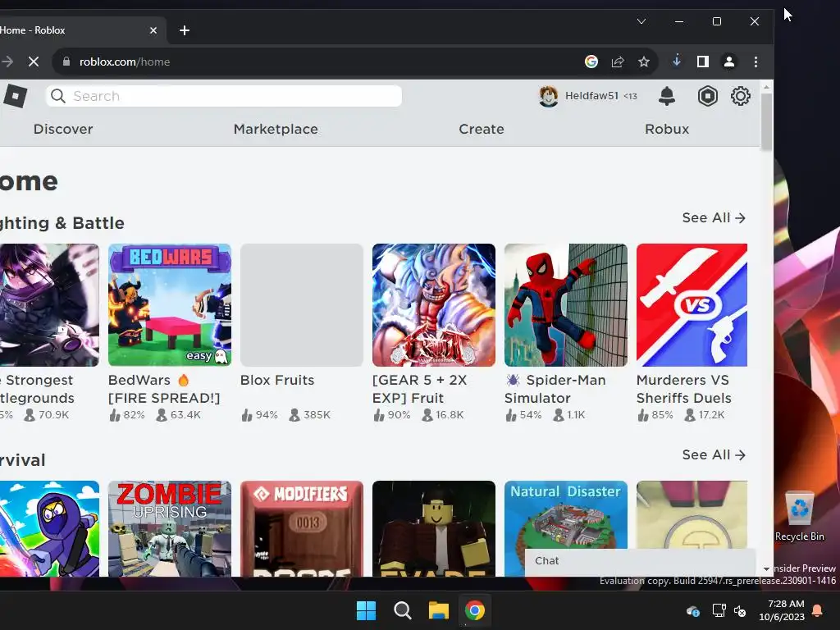Viewport: 840px width, 630px height.
Task: Click the Gear 5 Fruit game thumbnail
Action: [433, 305]
